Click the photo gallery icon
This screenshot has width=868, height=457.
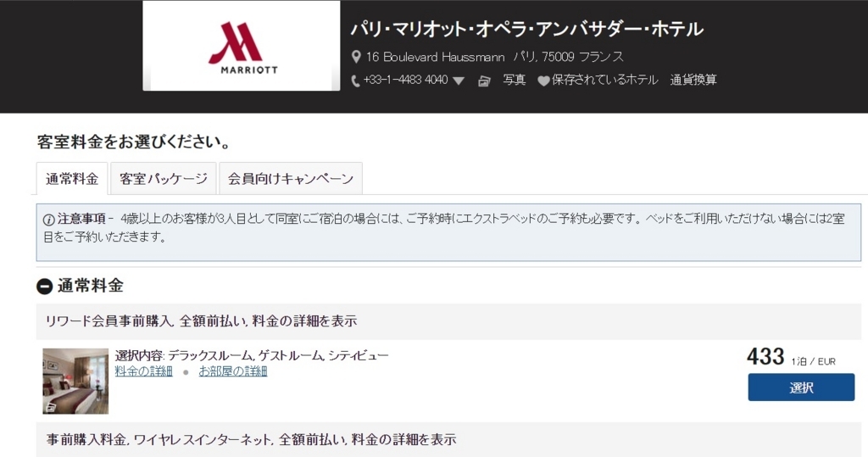click(x=484, y=81)
